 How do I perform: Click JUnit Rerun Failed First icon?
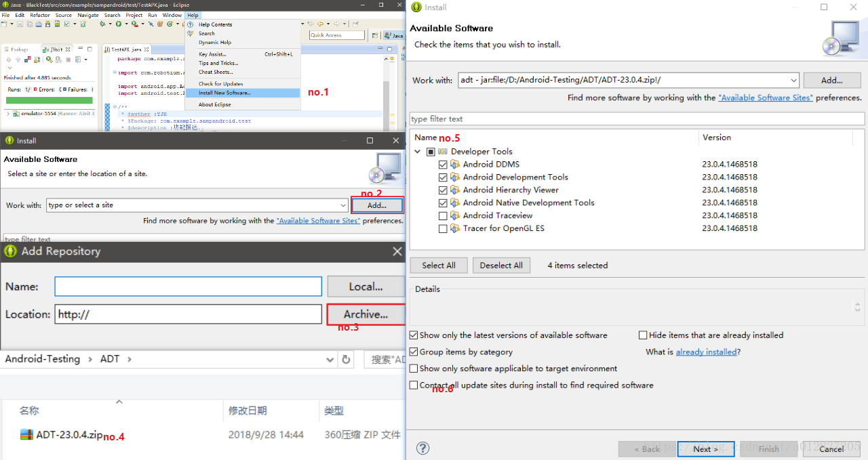click(x=58, y=60)
